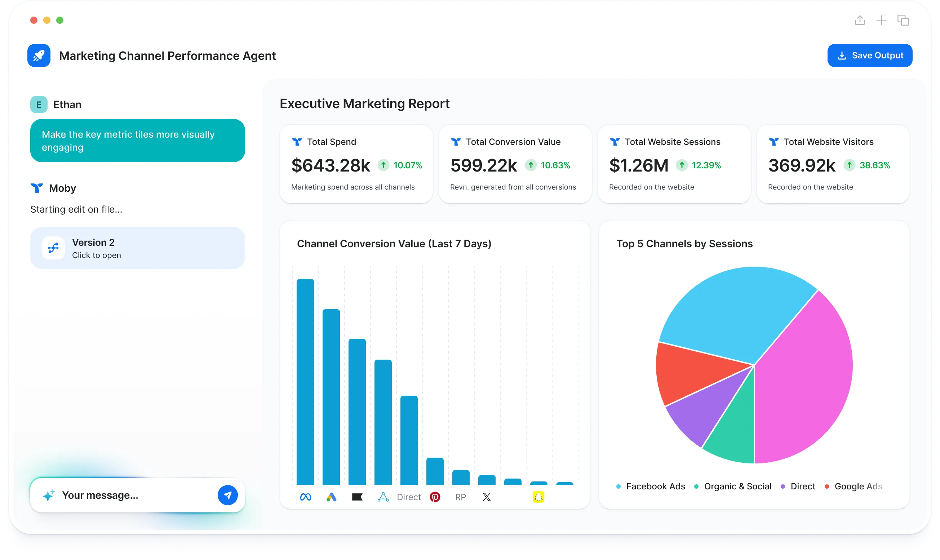
Task: Toggle Facebook Ads legend entry
Action: (655, 486)
